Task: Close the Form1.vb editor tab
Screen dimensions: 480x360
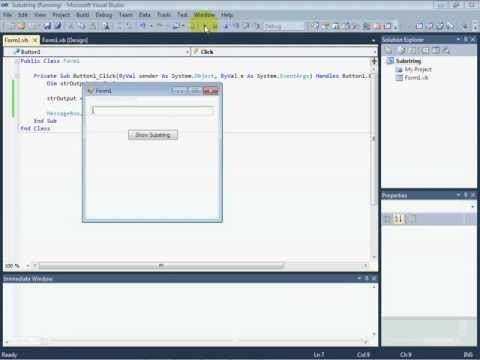Action: pos(35,40)
